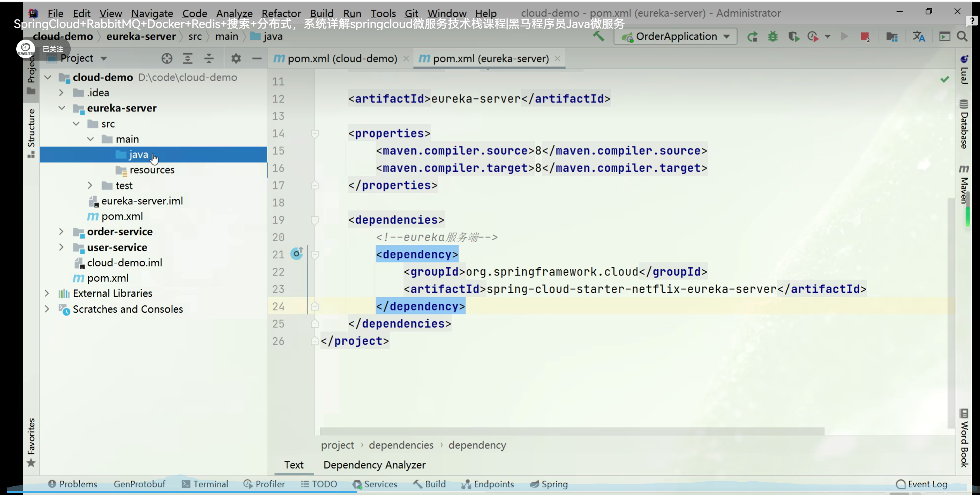Toggle fold marker for the properties block
The height and width of the screenshot is (495, 980).
[x=315, y=134]
